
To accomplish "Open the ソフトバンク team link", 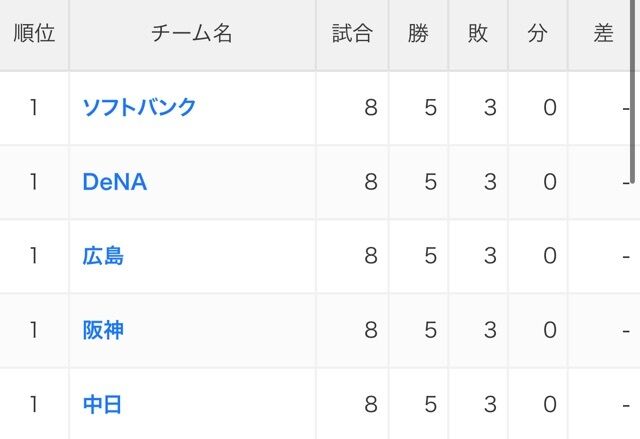I will (139, 107).
